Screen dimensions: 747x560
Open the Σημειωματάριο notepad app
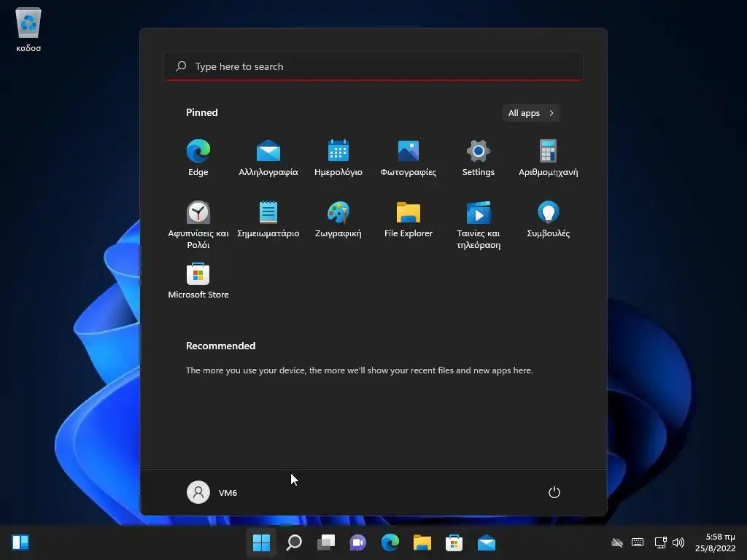268,219
